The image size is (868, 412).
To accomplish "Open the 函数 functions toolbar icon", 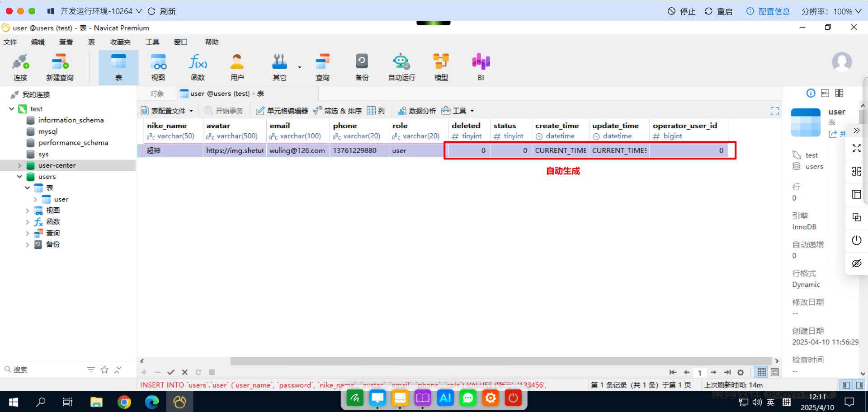I will click(198, 67).
